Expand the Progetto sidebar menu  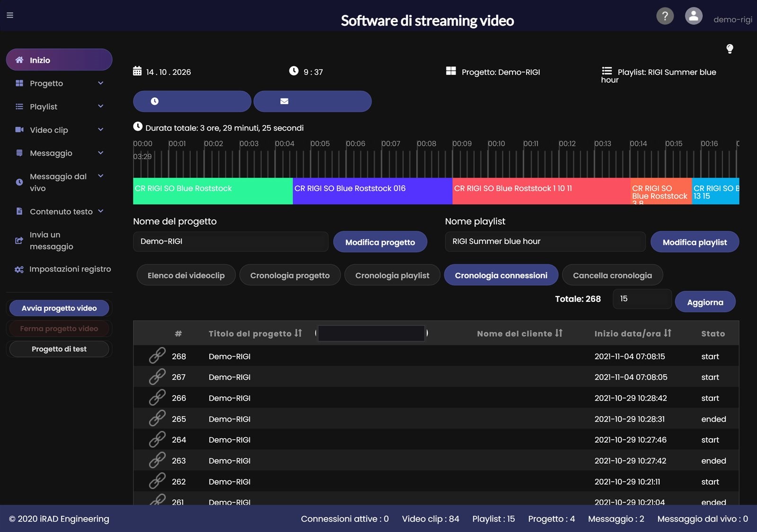59,83
